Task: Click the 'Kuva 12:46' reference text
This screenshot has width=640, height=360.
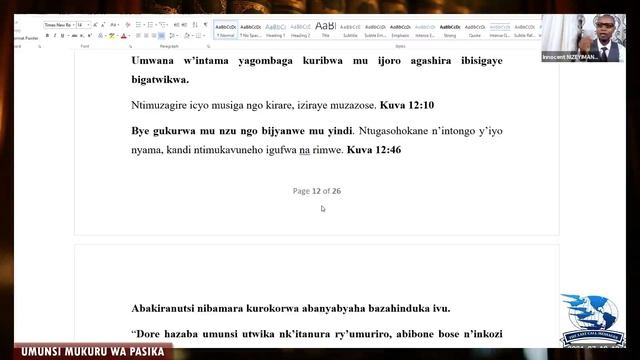Action: click(x=374, y=150)
